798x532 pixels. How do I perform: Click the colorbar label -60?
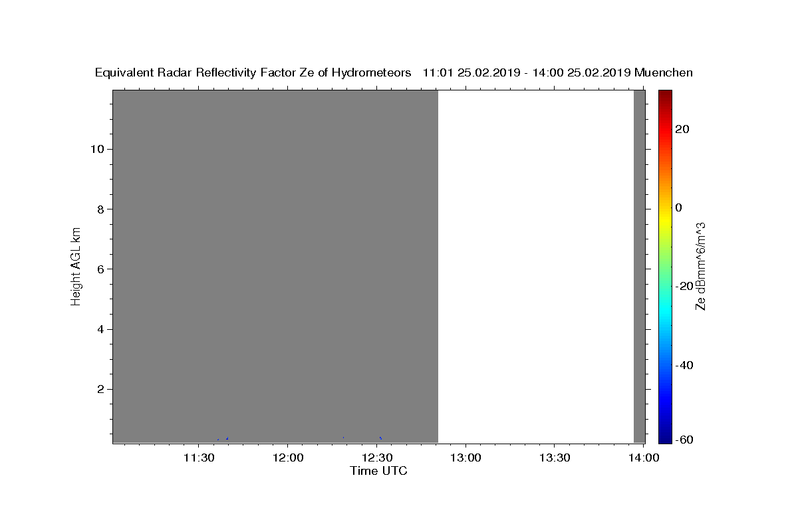(x=684, y=440)
